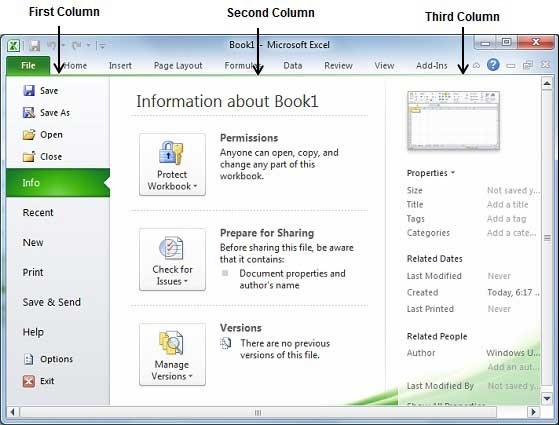This screenshot has height=425, width=559.
Task: Open the Check for Issues dropdown
Action: click(172, 260)
